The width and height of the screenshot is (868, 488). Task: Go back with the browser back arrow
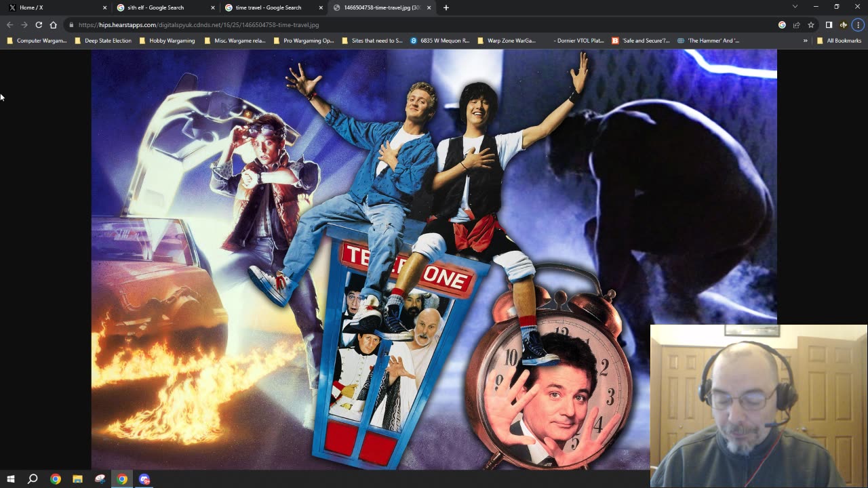9,24
